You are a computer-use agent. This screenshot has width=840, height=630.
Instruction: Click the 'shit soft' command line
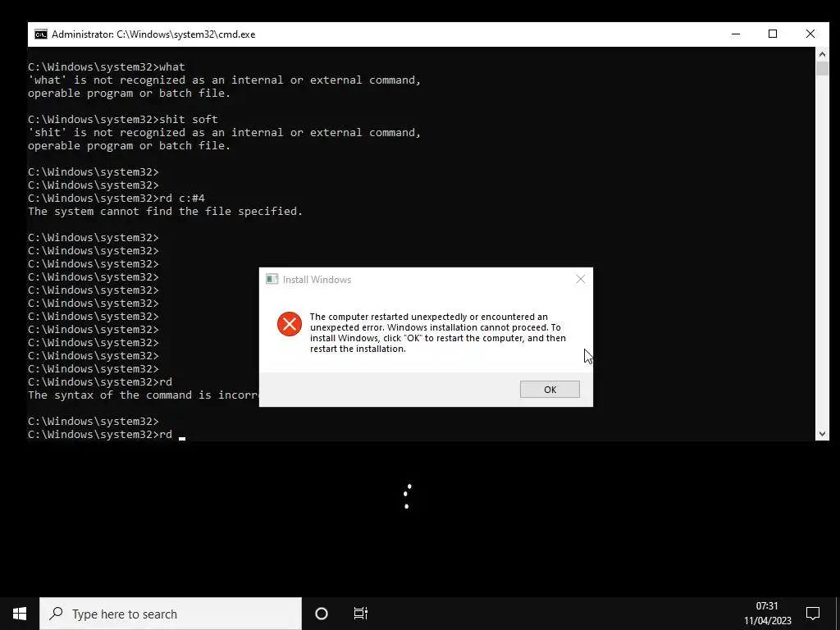coord(123,120)
